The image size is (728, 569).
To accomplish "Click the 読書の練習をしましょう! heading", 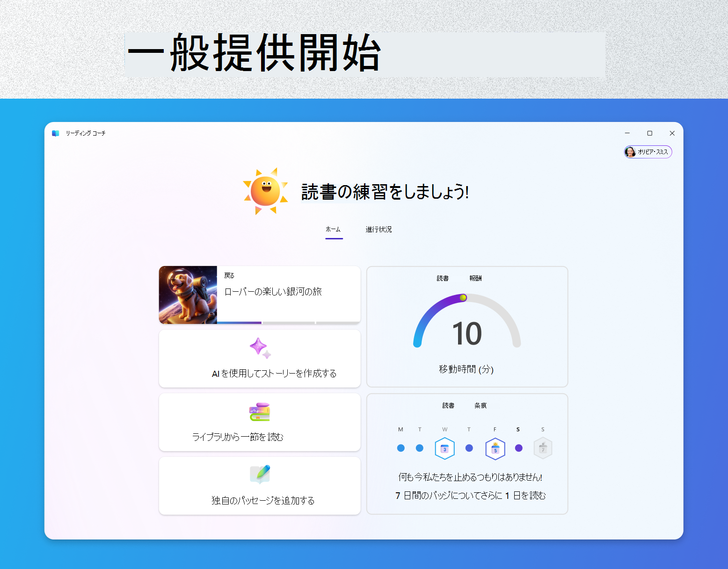I will (385, 192).
